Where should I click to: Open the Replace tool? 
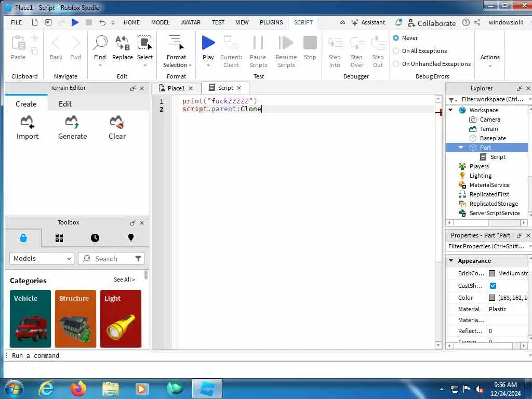click(x=123, y=48)
